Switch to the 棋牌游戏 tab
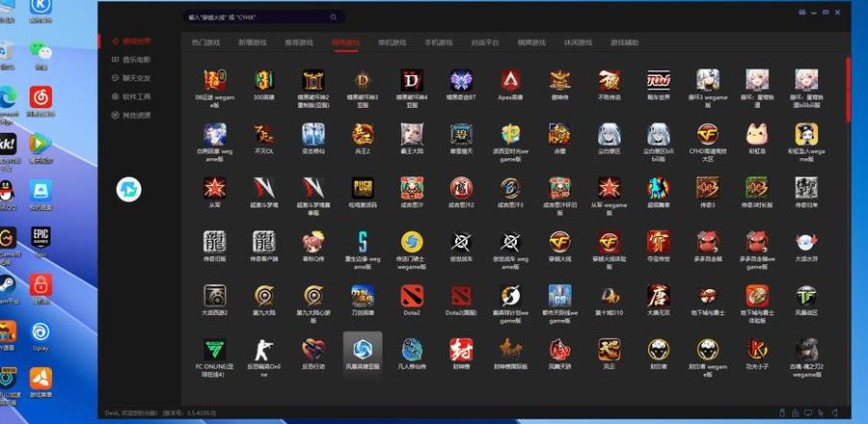Image resolution: width=868 pixels, height=424 pixels. [531, 42]
